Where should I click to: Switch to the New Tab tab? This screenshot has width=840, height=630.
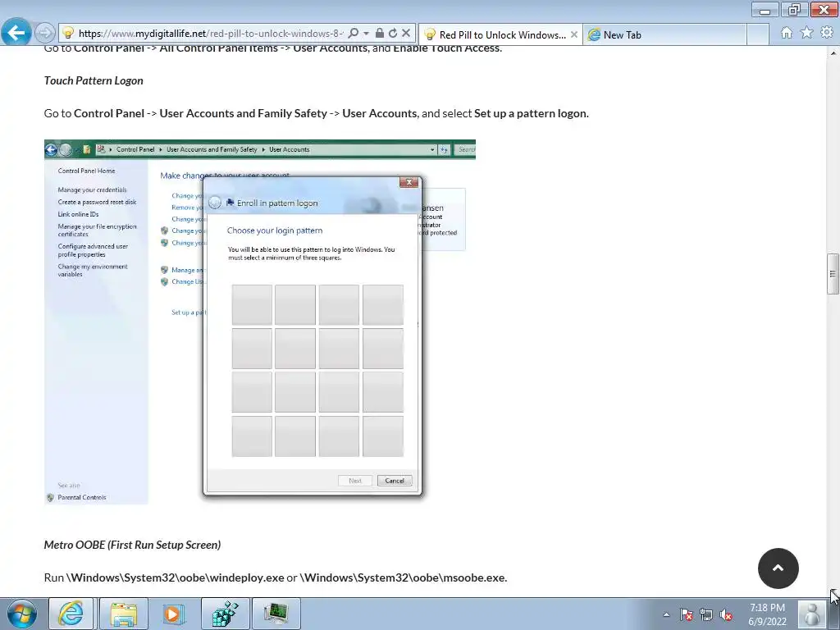(664, 34)
